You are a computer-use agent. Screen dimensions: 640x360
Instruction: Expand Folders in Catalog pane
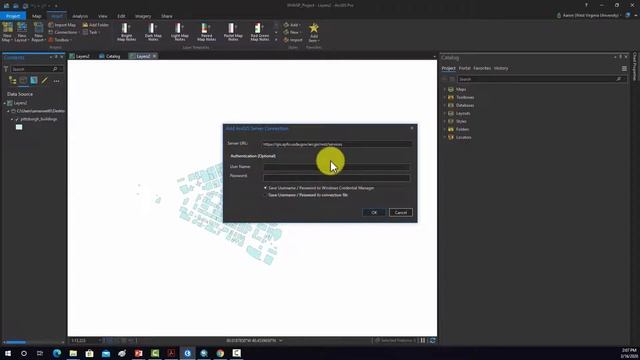pyautogui.click(x=444, y=129)
